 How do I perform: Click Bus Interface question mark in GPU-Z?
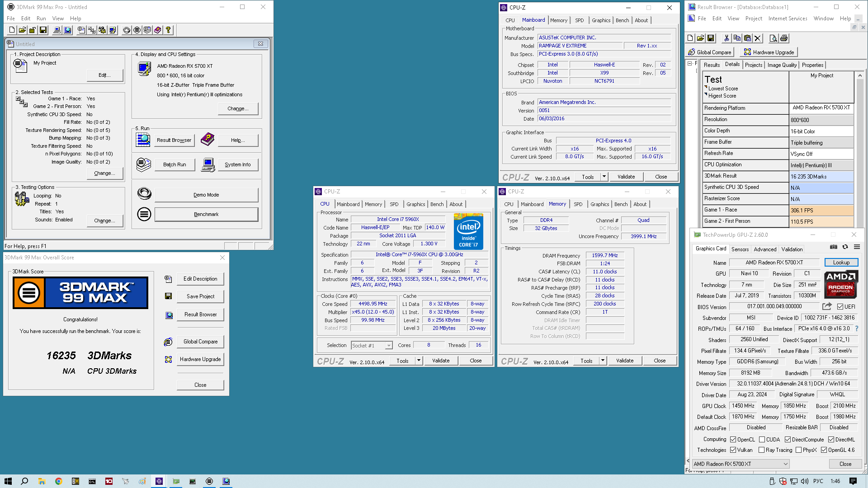tap(856, 328)
